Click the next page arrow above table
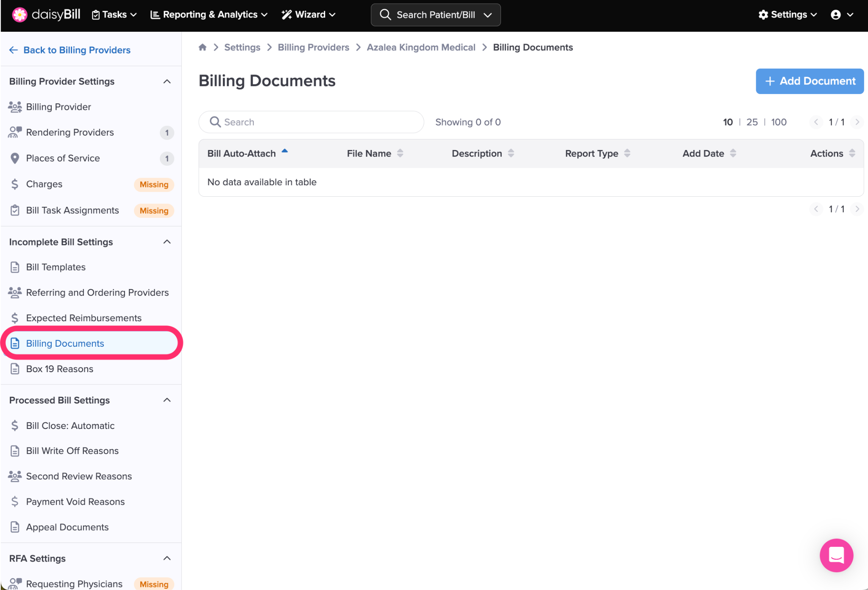The height and width of the screenshot is (590, 868). coord(857,122)
